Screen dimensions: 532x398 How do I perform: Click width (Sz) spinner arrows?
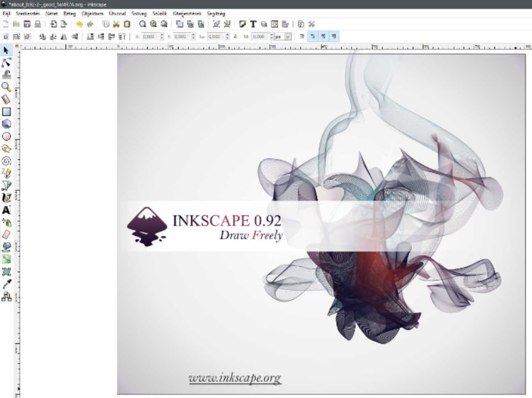pyautogui.click(x=227, y=36)
